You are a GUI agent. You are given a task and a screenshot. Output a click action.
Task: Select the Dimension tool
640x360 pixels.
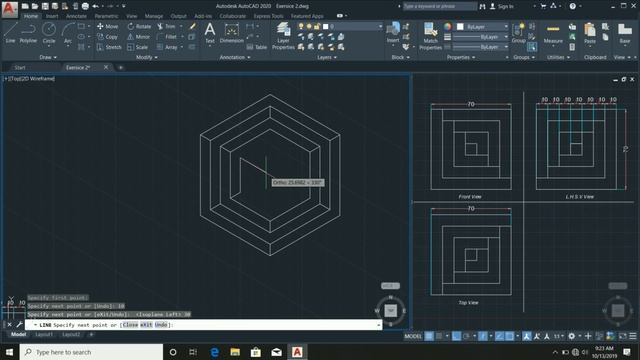point(231,33)
